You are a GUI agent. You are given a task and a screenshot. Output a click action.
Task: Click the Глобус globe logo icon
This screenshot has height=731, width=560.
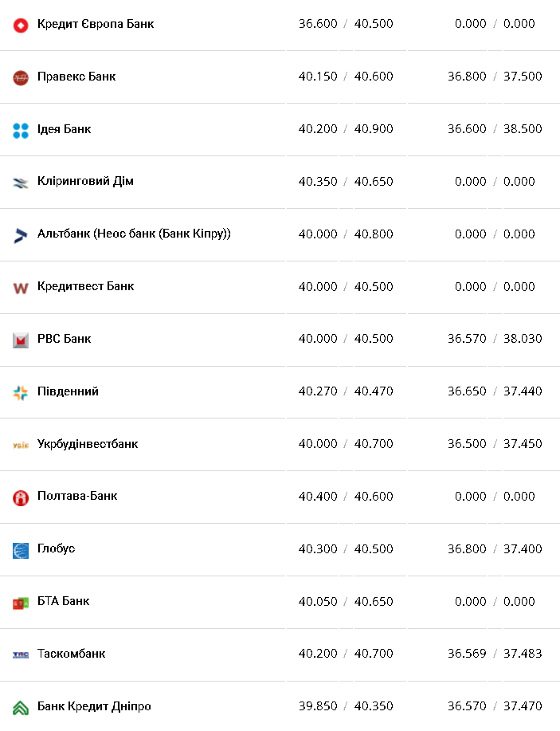pos(21,550)
